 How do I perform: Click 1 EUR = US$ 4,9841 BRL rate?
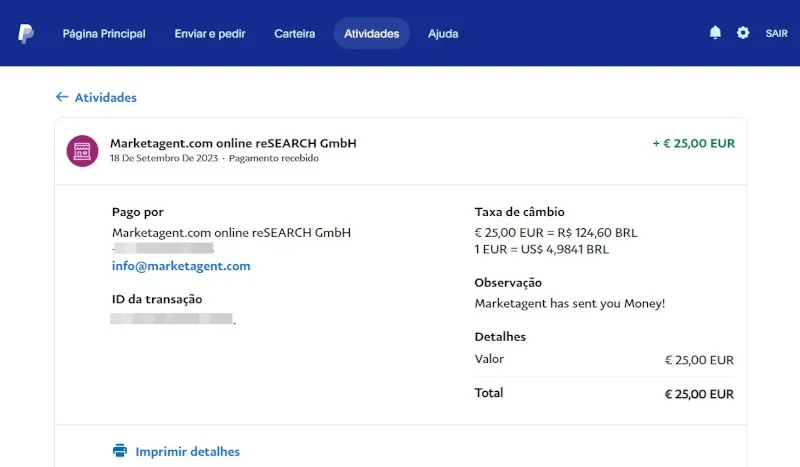point(541,250)
